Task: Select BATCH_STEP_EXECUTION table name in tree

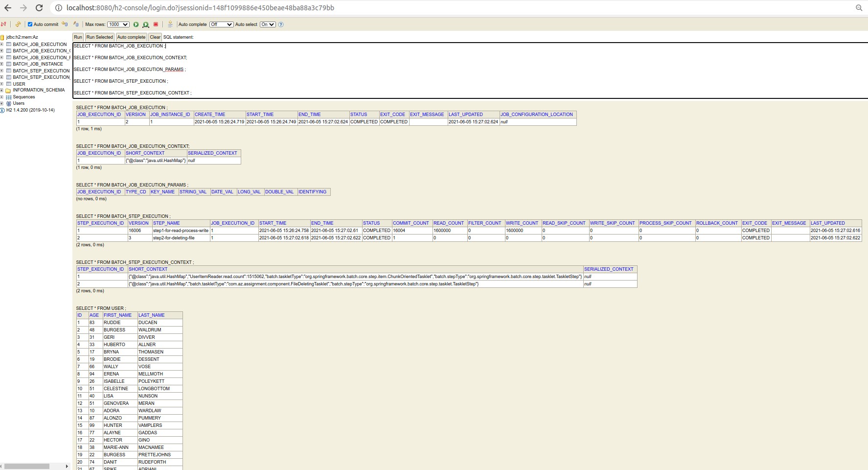Action: coord(41,71)
